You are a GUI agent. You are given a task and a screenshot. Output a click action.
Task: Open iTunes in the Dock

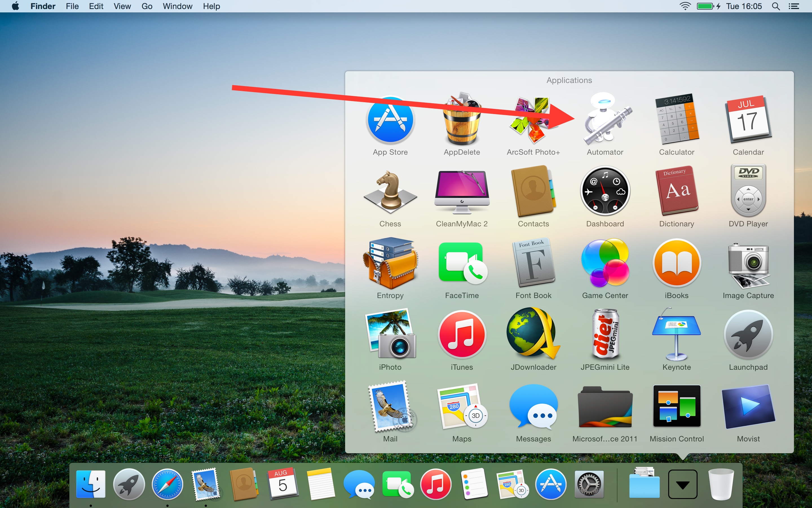tap(436, 485)
